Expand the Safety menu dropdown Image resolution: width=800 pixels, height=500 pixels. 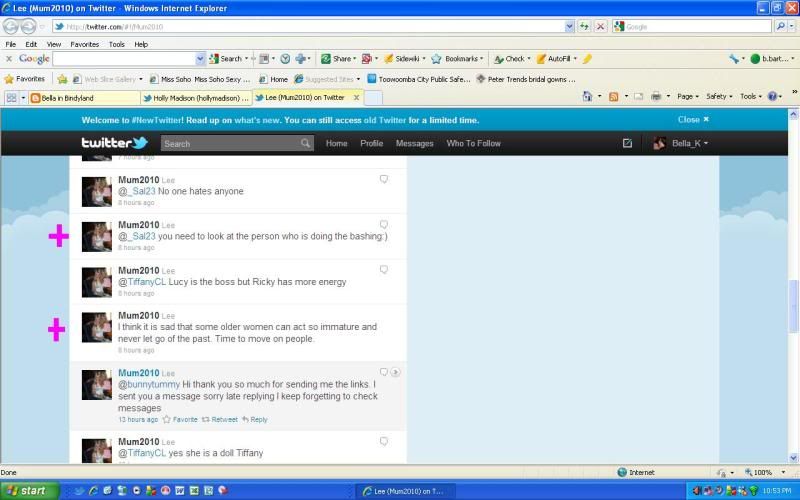point(719,96)
